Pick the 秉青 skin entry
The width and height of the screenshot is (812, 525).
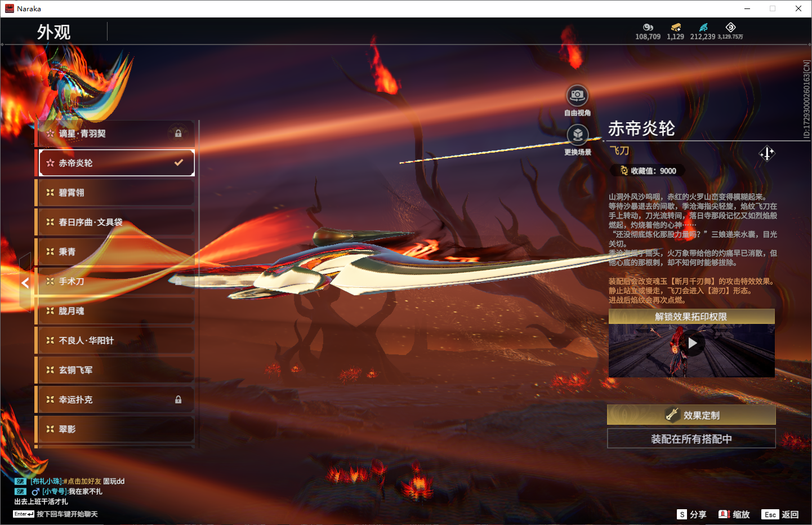point(116,252)
